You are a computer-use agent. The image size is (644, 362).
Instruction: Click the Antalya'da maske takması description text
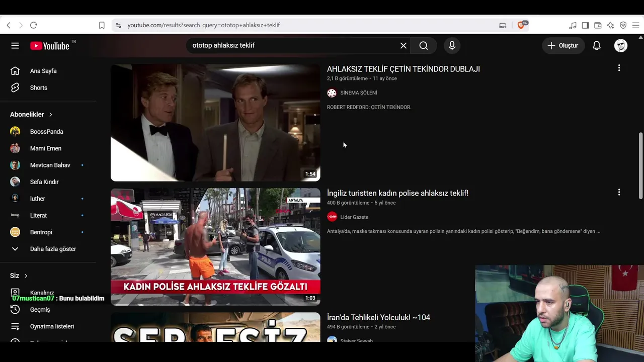coord(463,232)
